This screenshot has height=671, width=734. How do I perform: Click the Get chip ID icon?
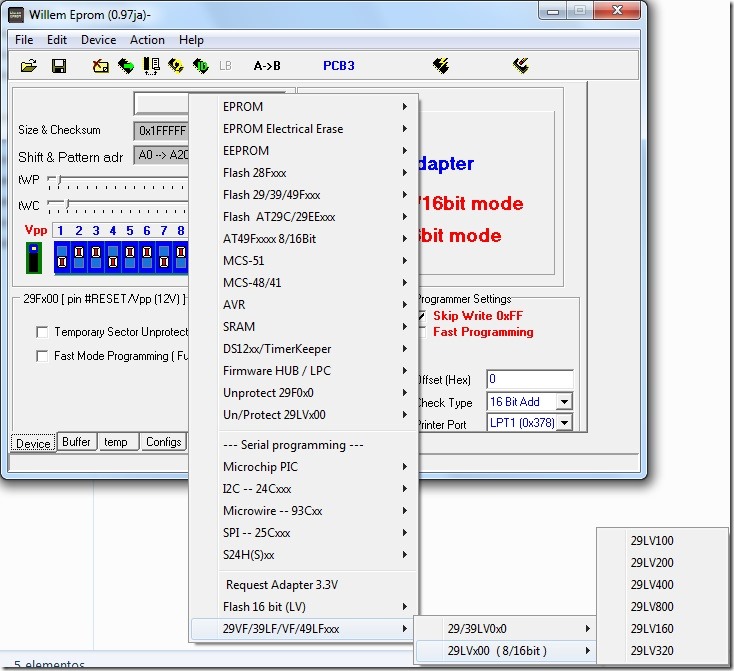(x=200, y=66)
